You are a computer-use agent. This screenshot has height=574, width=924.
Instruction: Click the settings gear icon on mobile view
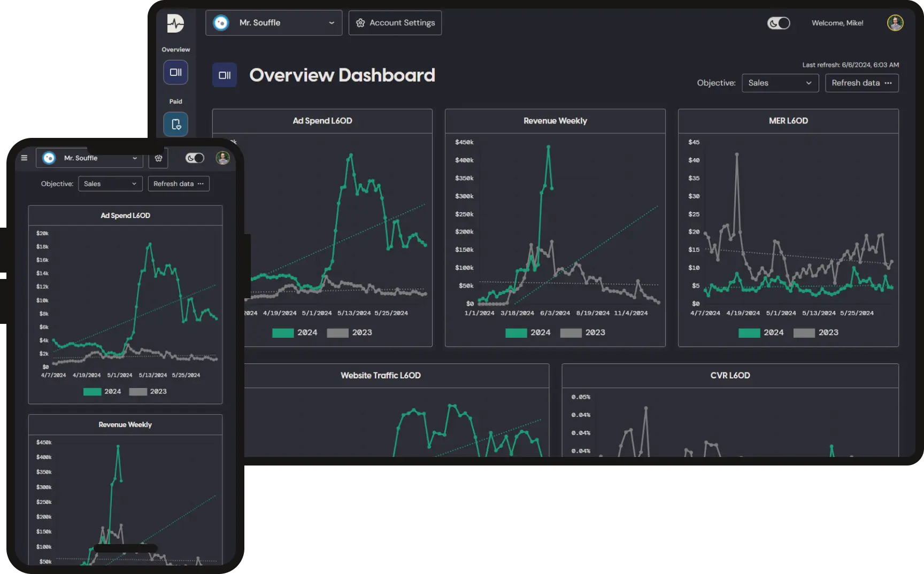click(158, 158)
